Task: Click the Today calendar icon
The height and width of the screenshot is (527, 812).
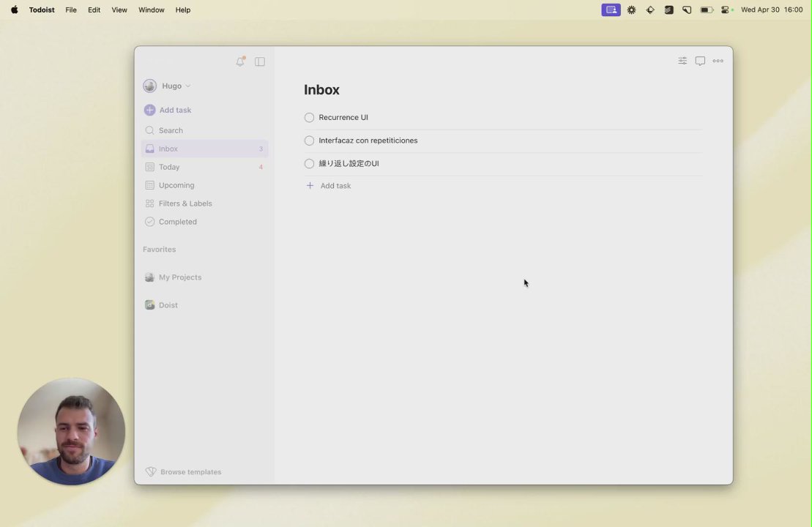Action: (149, 167)
